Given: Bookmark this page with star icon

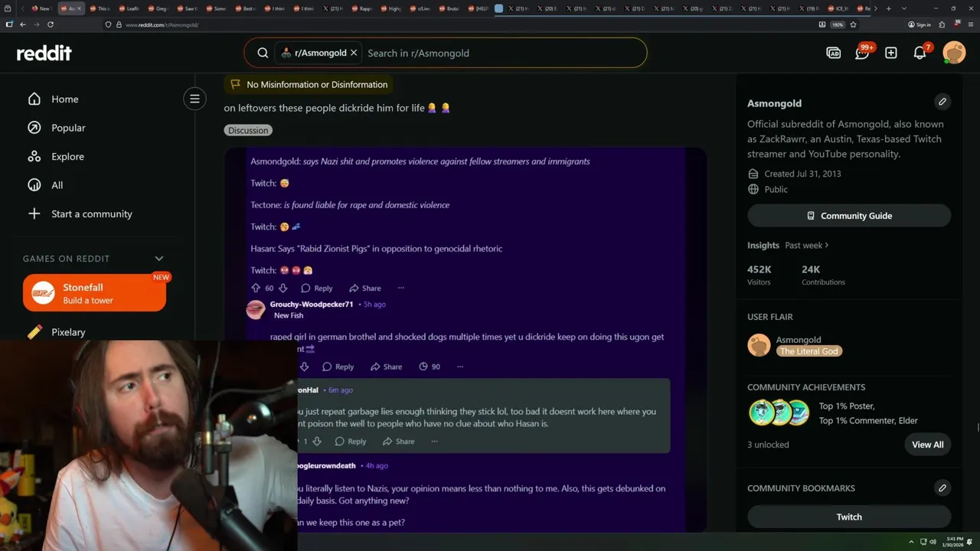Looking at the screenshot, I should 854,24.
